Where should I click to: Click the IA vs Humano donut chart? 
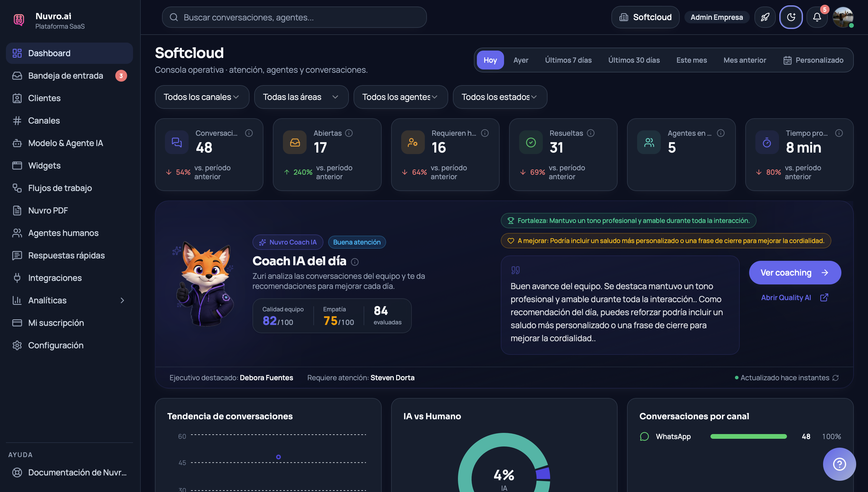504,463
